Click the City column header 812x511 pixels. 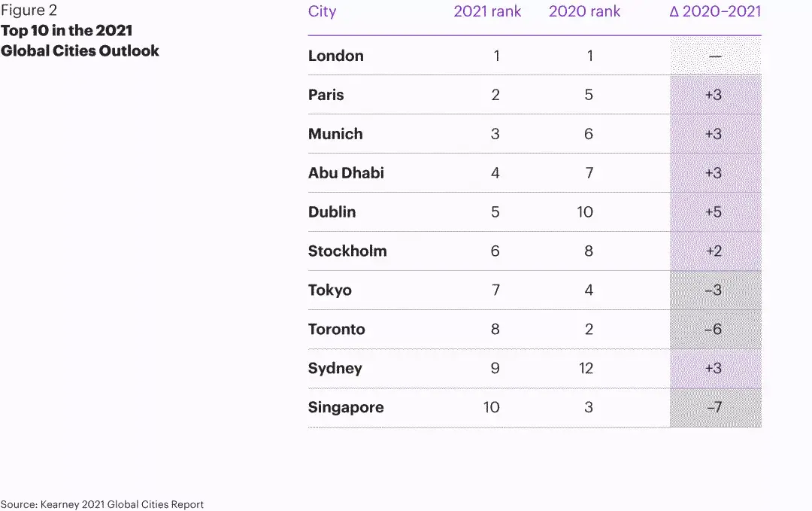tap(322, 11)
